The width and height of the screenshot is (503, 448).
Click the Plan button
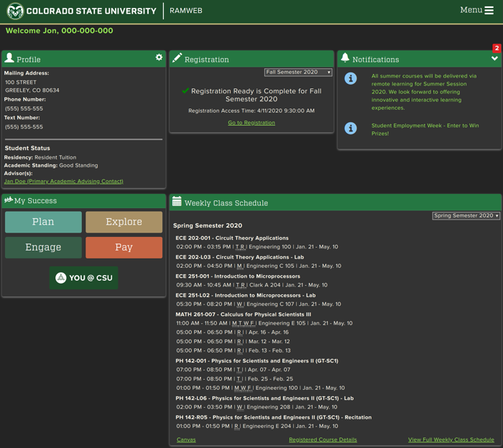pos(43,222)
